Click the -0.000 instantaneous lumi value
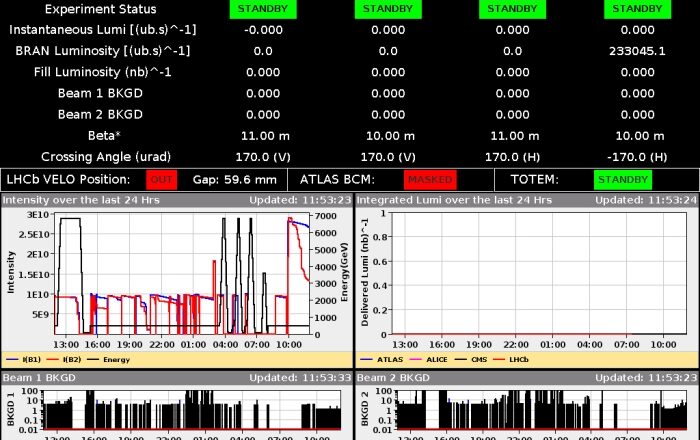Viewport: 700px width, 440px height. tap(263, 30)
